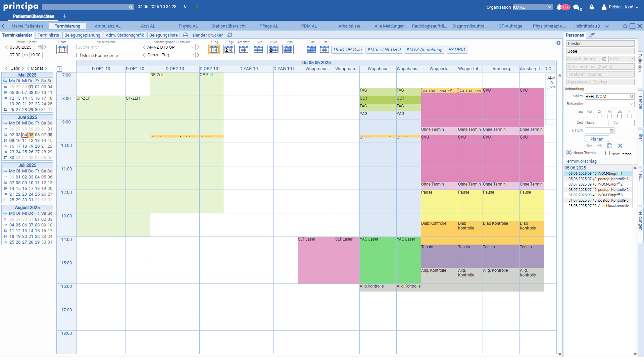Expand the overflow chevron after Heilmittelau tab
This screenshot has height=362, width=644.
point(607,26)
